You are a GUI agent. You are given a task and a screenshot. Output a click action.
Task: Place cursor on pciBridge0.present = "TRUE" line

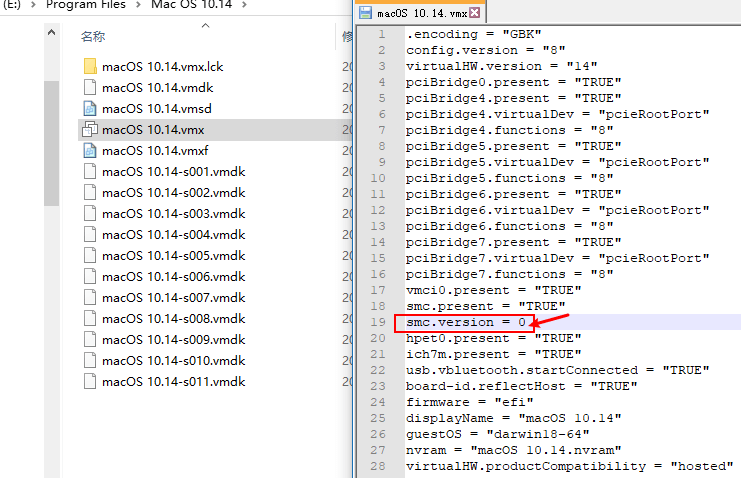pos(513,82)
